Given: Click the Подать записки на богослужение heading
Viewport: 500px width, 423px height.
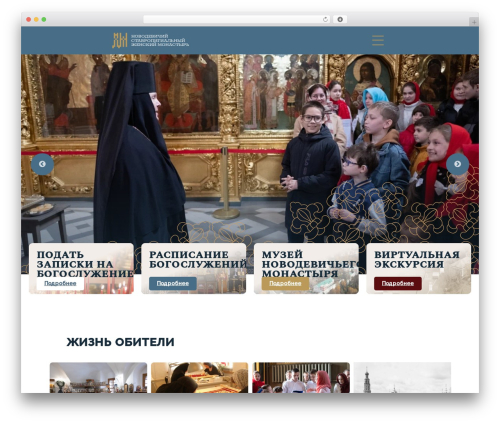Looking at the screenshot, I should 85,264.
